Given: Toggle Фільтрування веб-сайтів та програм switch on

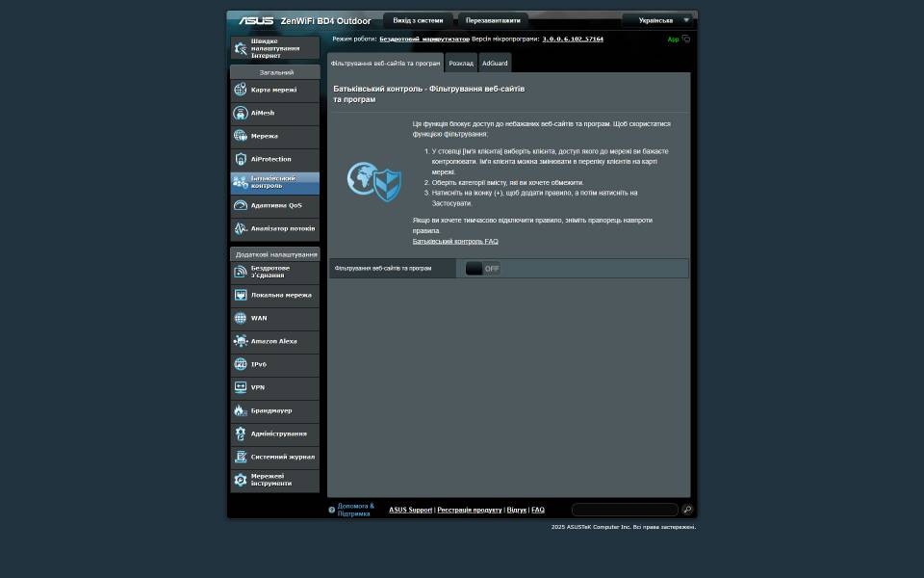Looking at the screenshot, I should point(482,269).
